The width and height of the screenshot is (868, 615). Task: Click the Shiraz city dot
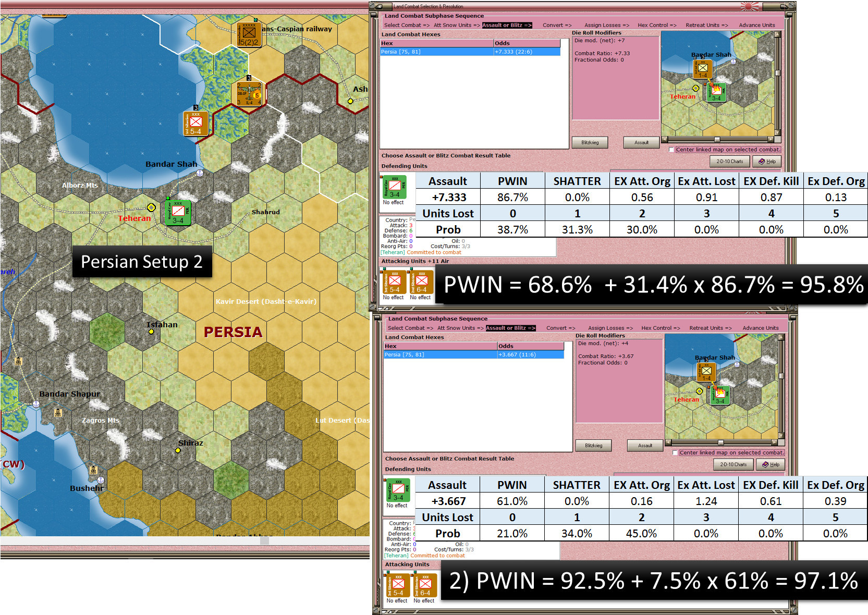(178, 450)
